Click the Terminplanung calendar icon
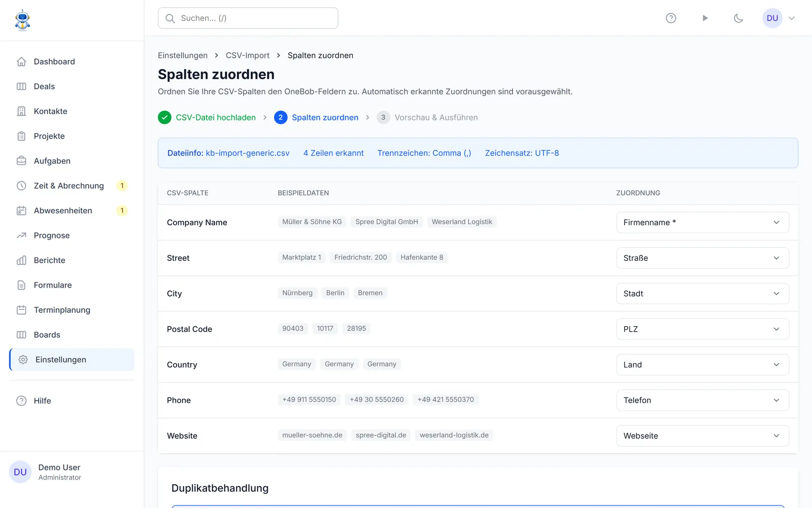Image resolution: width=812 pixels, height=508 pixels. [21, 310]
